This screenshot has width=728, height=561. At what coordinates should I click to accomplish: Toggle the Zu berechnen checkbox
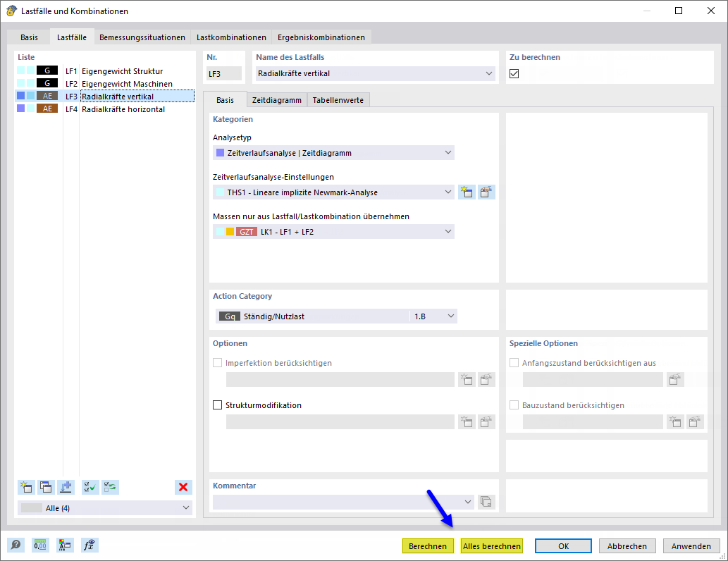click(514, 73)
